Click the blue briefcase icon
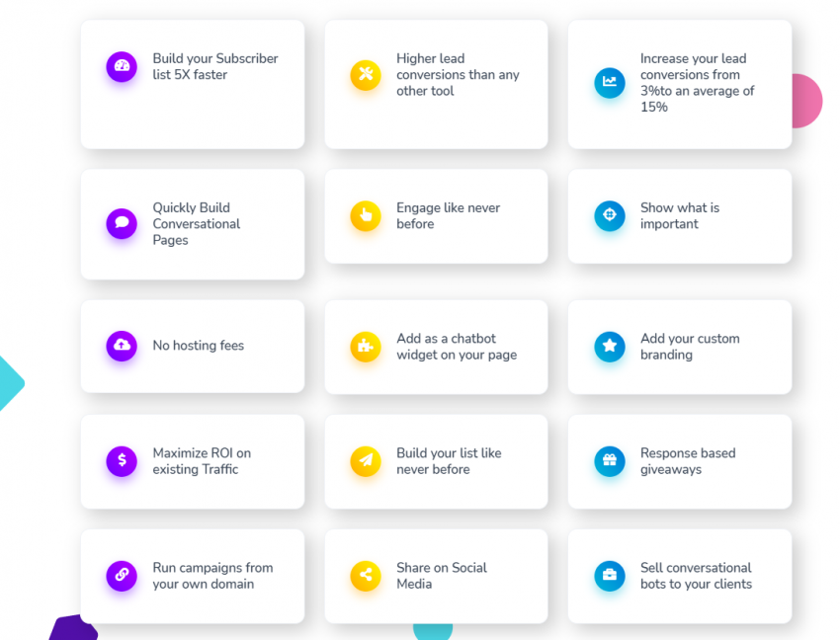 coord(610,575)
